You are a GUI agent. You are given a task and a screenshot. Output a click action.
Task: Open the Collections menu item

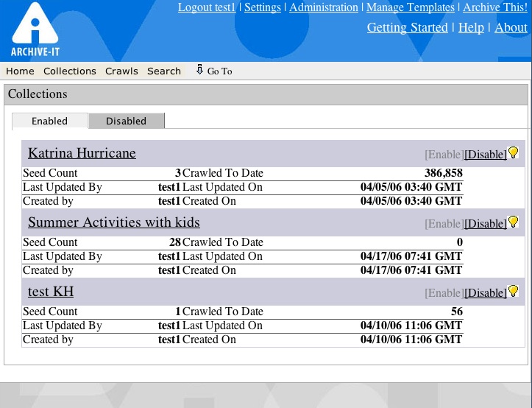[x=70, y=71]
